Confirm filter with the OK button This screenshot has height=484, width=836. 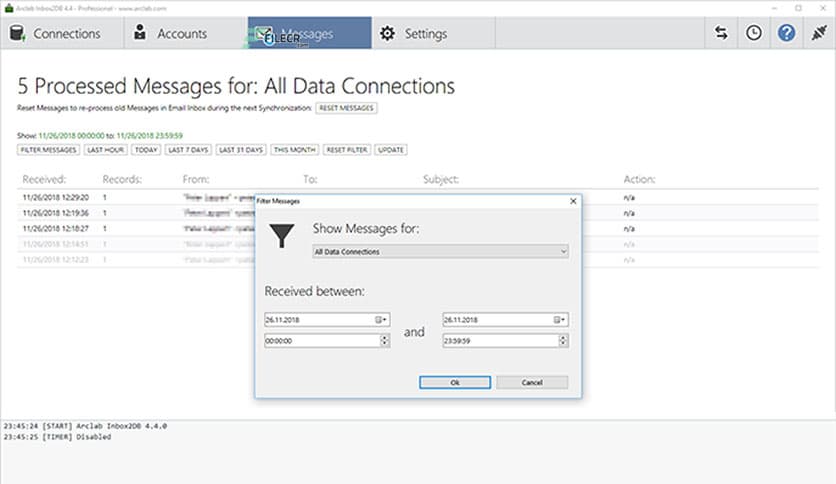(x=455, y=382)
